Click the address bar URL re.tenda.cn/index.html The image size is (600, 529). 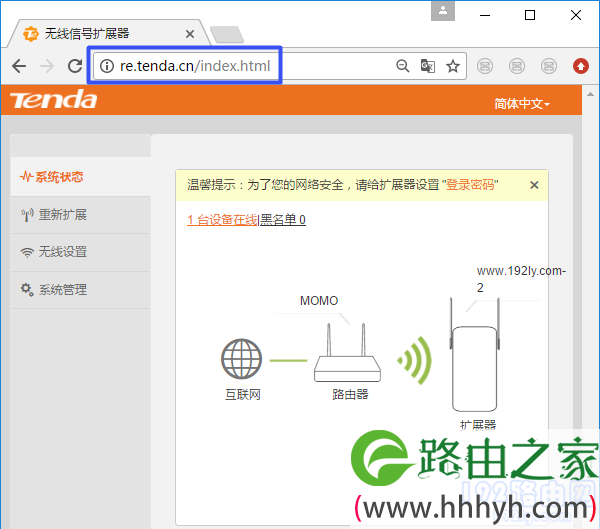point(195,66)
